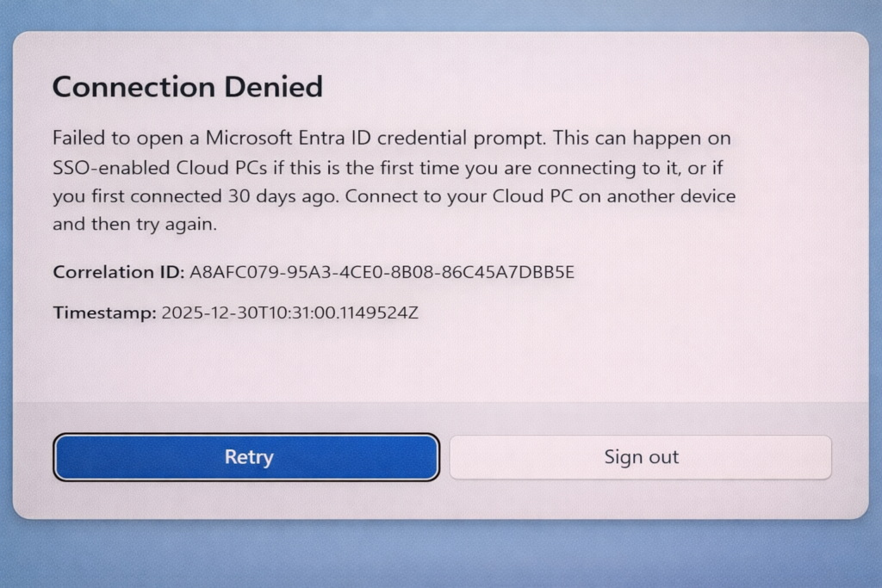882x588 pixels.
Task: Click the Timestamp label
Action: (104, 313)
